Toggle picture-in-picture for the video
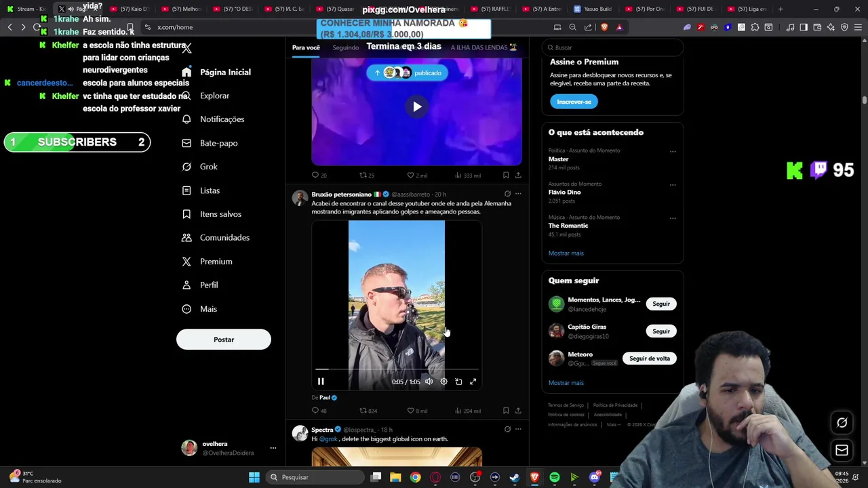Image resolution: width=868 pixels, height=488 pixels. [x=458, y=382]
